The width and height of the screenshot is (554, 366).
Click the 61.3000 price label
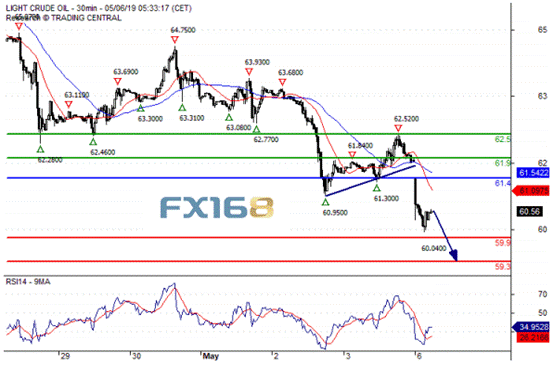coord(386,199)
